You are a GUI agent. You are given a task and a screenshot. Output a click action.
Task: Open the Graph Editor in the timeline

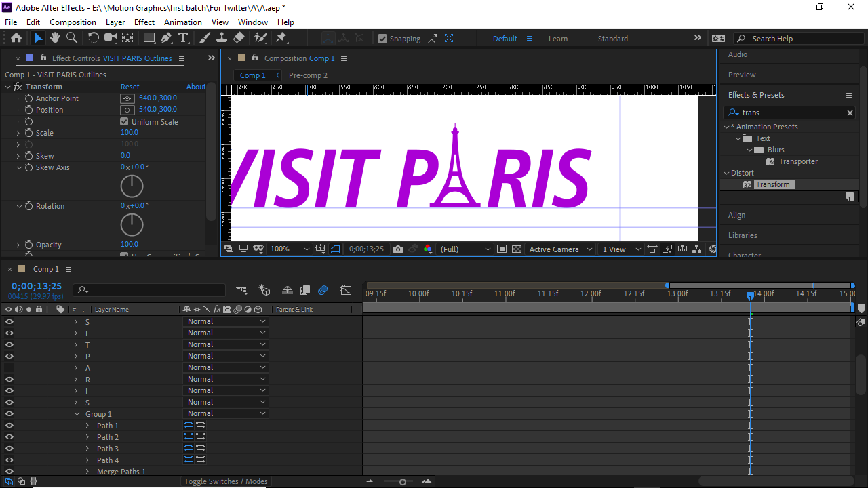(x=347, y=289)
